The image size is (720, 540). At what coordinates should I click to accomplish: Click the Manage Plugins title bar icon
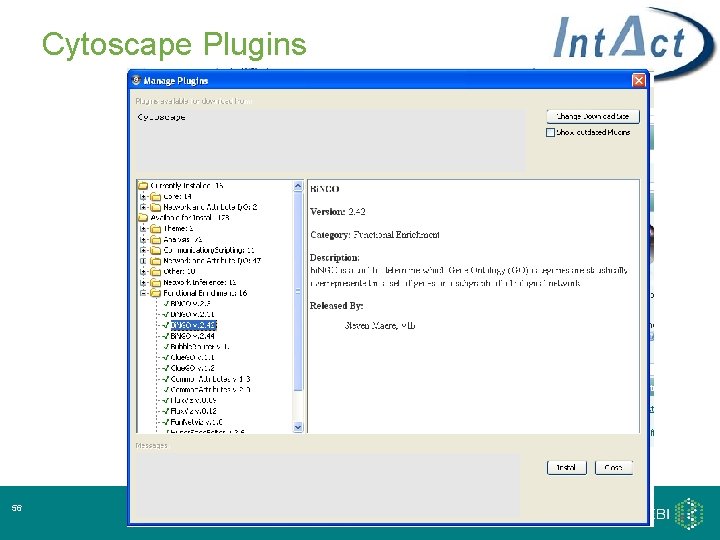coord(136,80)
